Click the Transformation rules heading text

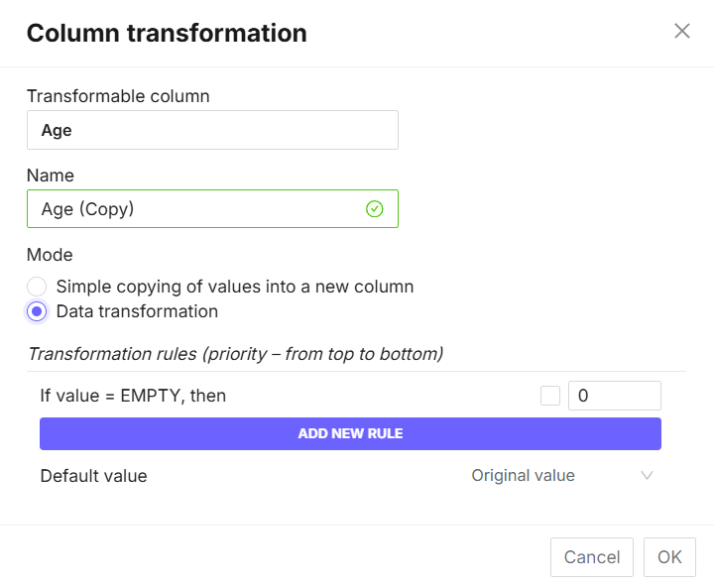click(x=235, y=354)
